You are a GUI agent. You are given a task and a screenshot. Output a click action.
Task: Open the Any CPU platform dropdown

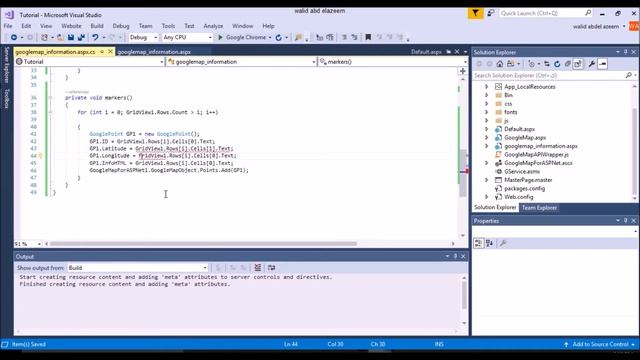(x=187, y=38)
